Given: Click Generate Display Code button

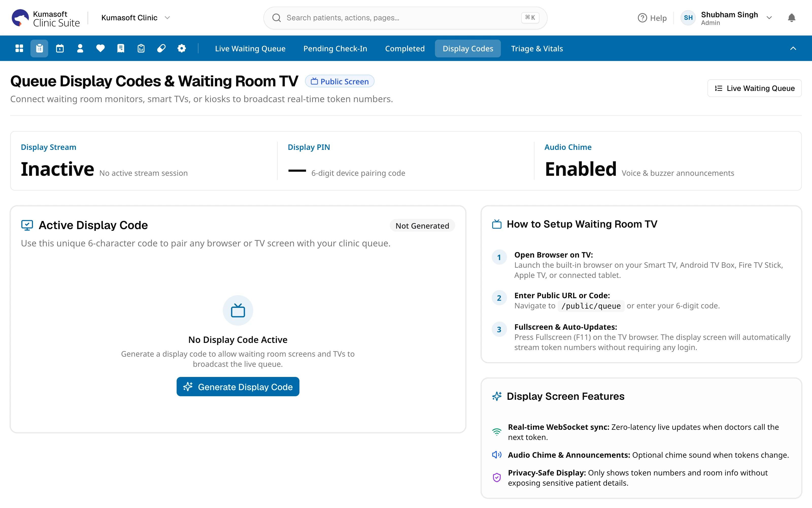Looking at the screenshot, I should (238, 387).
